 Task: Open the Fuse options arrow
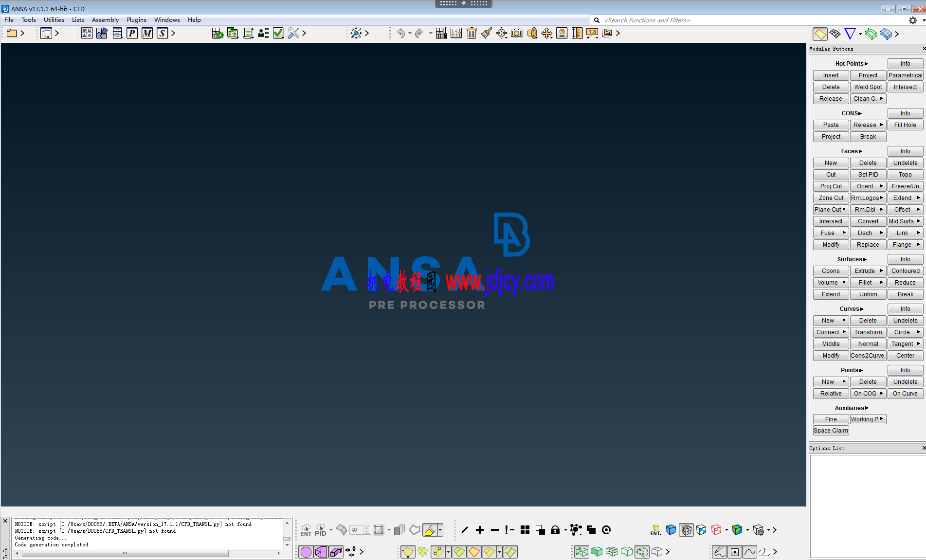(x=844, y=233)
